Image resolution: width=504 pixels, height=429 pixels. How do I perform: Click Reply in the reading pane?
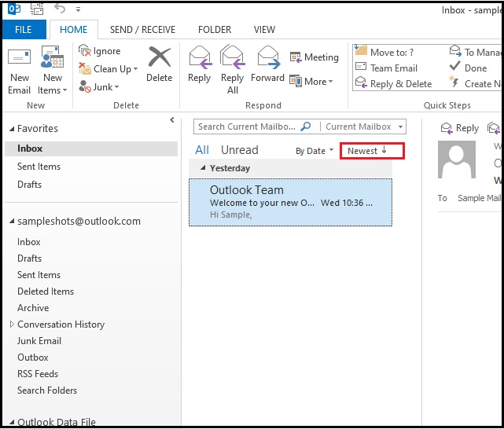[x=459, y=128]
